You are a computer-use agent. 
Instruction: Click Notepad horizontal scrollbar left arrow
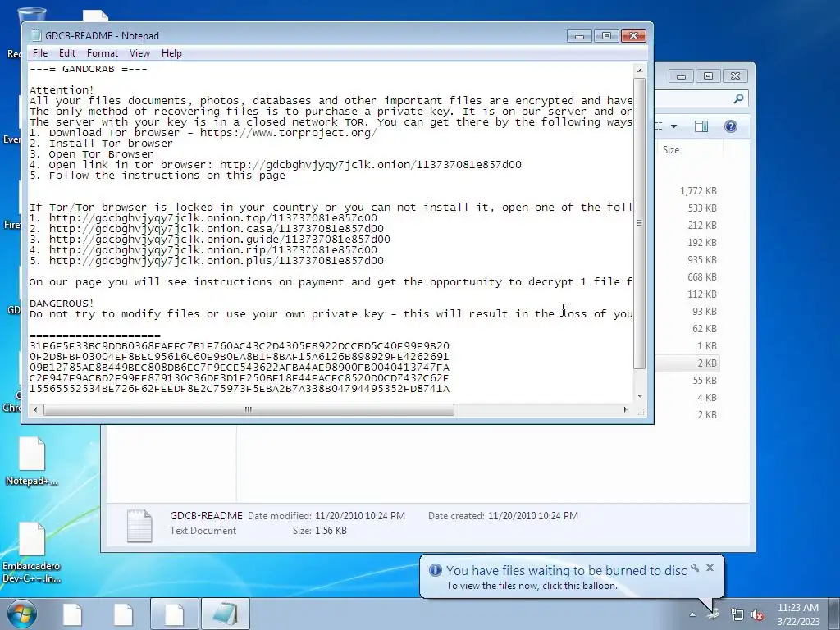pos(35,410)
